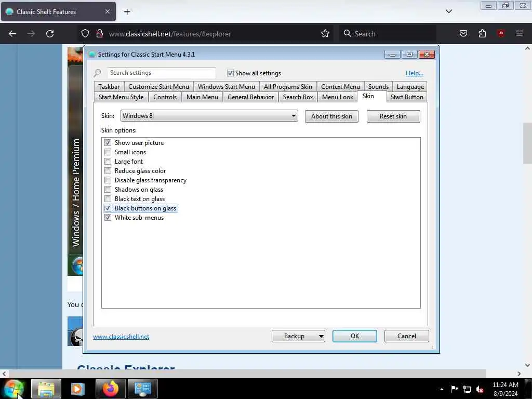Screen dimensions: 532x399
Task: Switch to Start Menu Style tab
Action: (121, 97)
